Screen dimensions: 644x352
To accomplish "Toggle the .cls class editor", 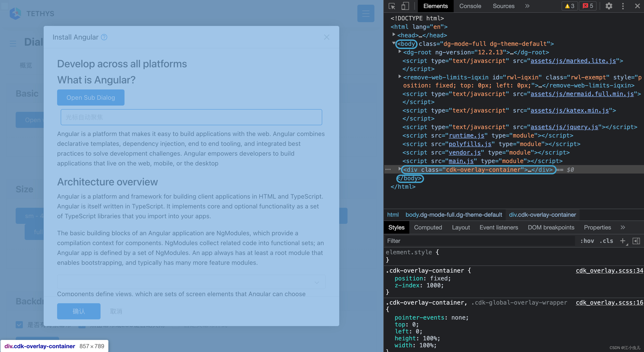I will tap(606, 241).
